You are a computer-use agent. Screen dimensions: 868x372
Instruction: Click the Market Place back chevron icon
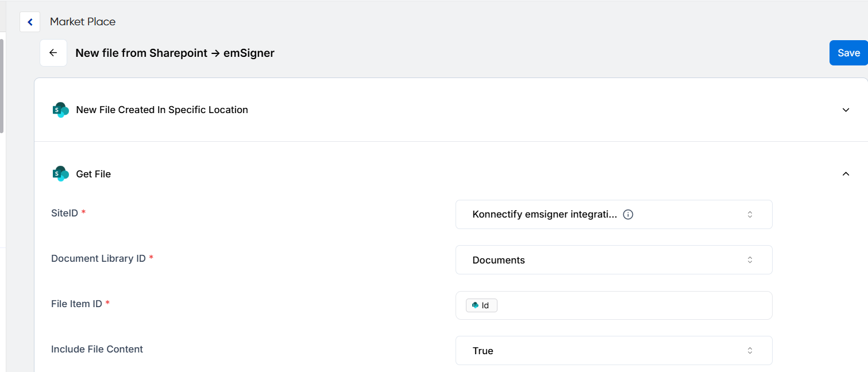coord(30,22)
